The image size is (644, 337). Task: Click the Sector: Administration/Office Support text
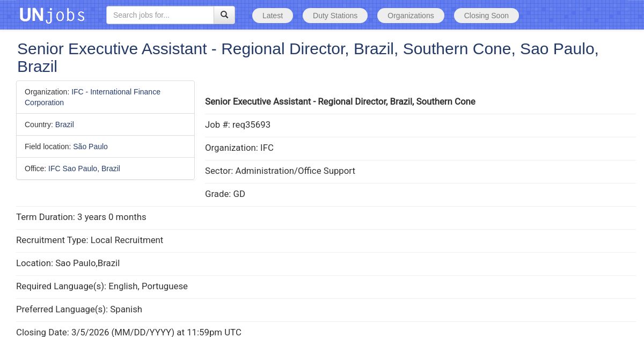280,171
